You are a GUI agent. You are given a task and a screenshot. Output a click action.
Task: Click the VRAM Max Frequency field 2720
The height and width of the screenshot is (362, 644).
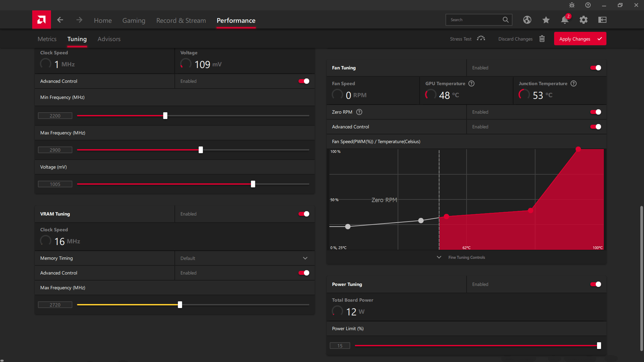coord(55,305)
